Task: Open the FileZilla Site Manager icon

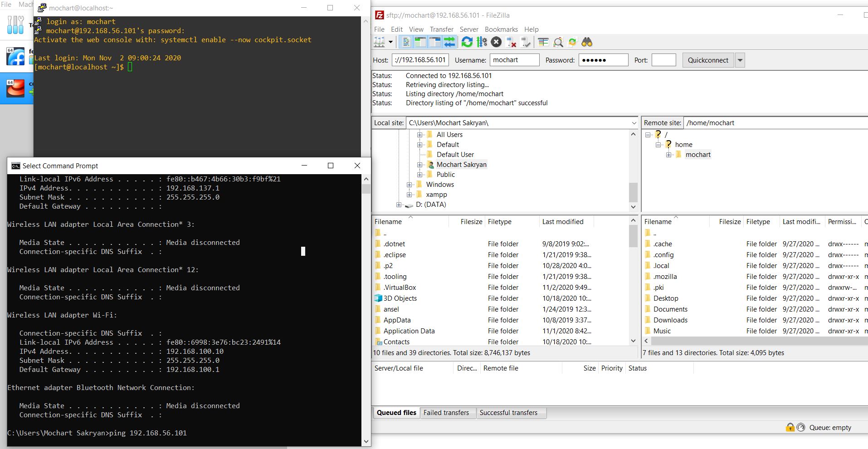Action: pos(379,42)
